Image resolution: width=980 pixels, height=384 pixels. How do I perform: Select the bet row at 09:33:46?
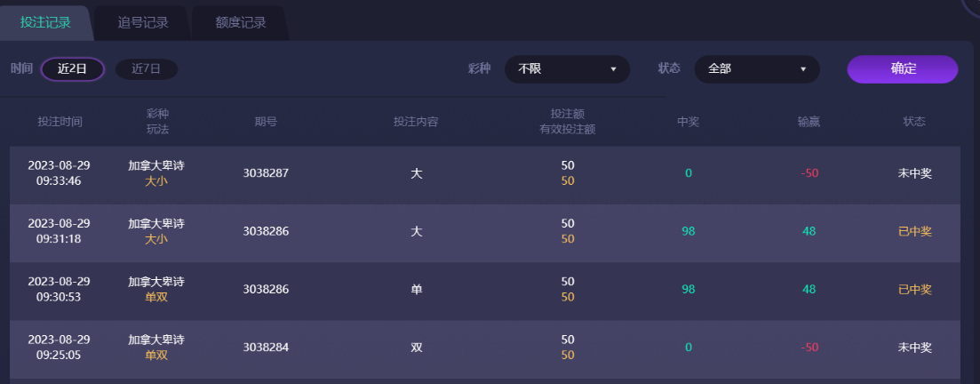[x=485, y=173]
